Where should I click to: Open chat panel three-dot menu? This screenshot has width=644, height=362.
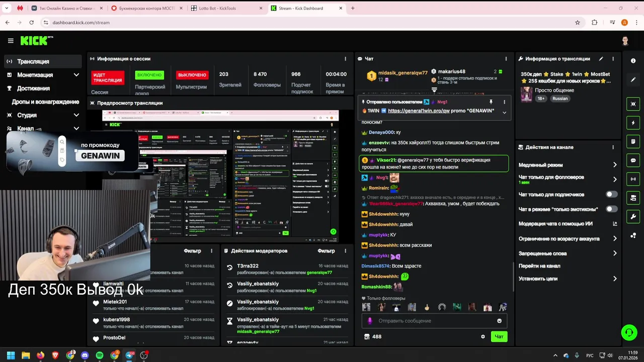pyautogui.click(x=506, y=59)
